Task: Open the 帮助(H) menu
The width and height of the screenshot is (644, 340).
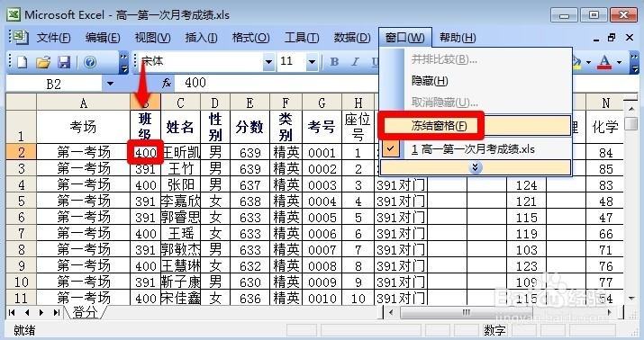Action: pos(458,38)
